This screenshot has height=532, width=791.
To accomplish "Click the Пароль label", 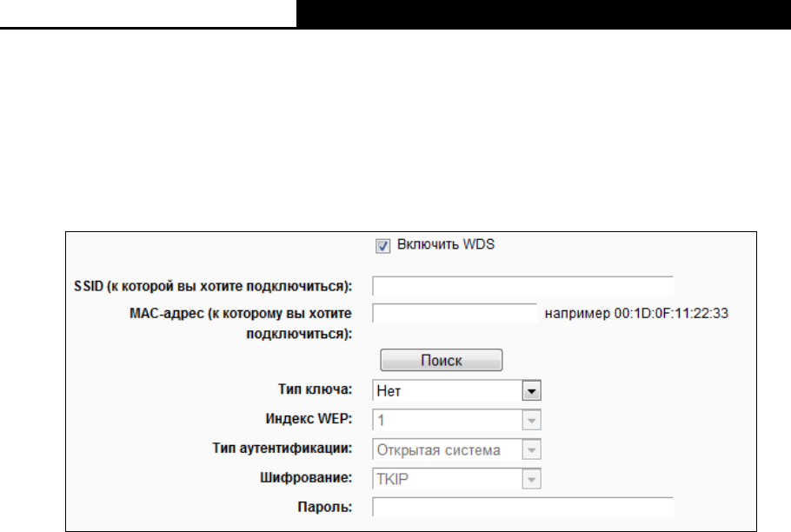I will [325, 507].
